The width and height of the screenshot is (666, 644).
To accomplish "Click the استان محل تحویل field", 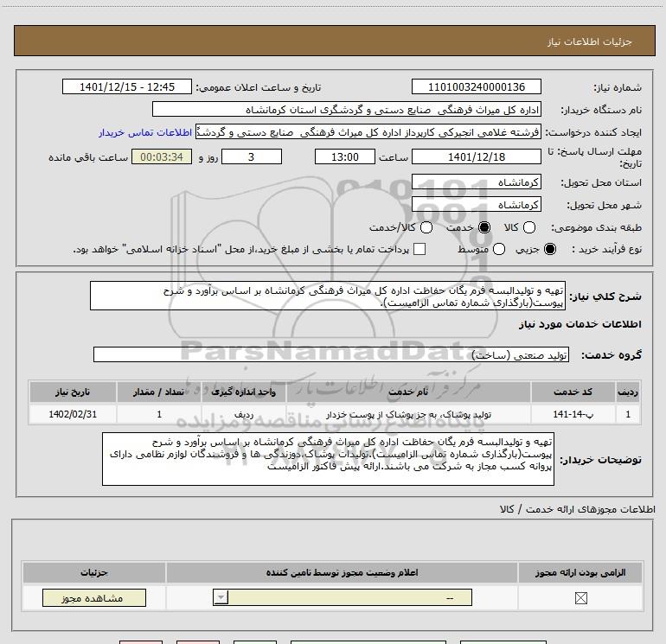I will [x=476, y=182].
